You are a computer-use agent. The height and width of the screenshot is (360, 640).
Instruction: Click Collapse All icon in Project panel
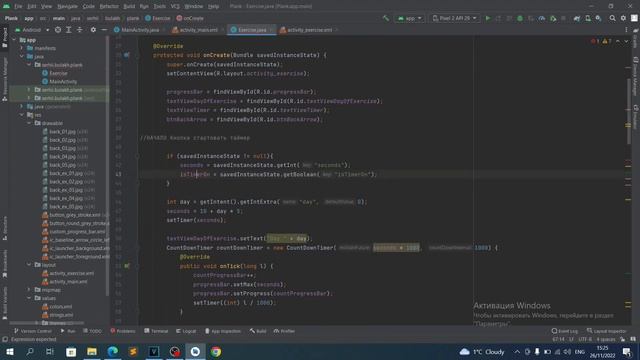[80, 30]
